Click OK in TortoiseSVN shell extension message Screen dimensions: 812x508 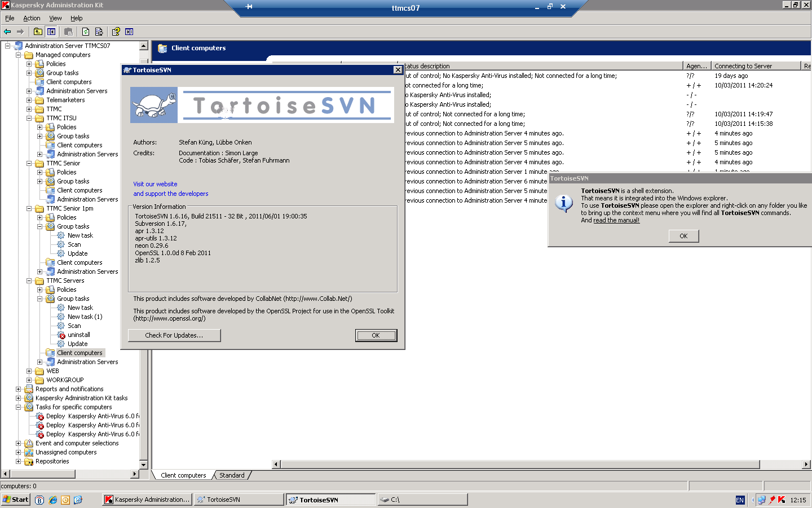[683, 236]
